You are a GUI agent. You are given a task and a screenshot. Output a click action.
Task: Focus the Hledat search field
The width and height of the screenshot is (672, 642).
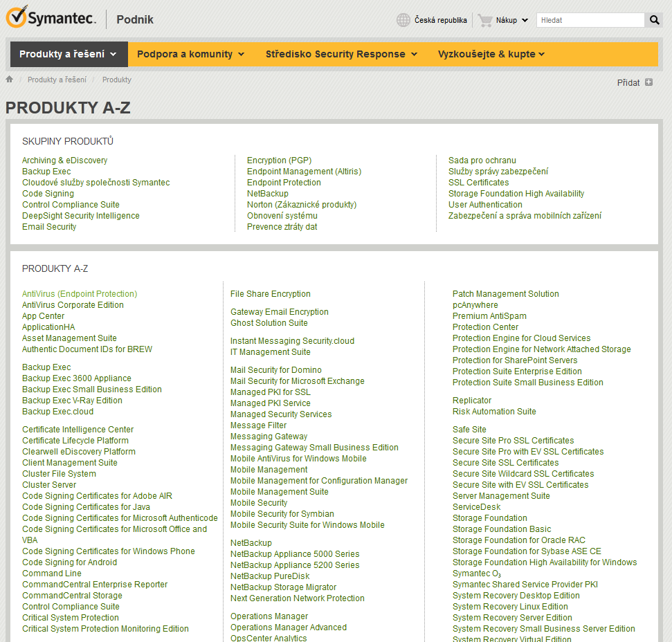click(x=590, y=20)
